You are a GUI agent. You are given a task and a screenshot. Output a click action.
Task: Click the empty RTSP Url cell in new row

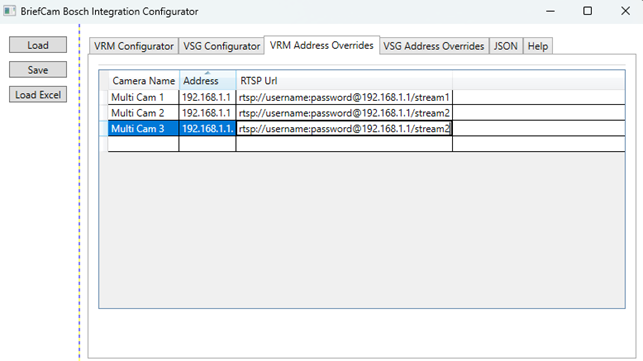tap(344, 144)
